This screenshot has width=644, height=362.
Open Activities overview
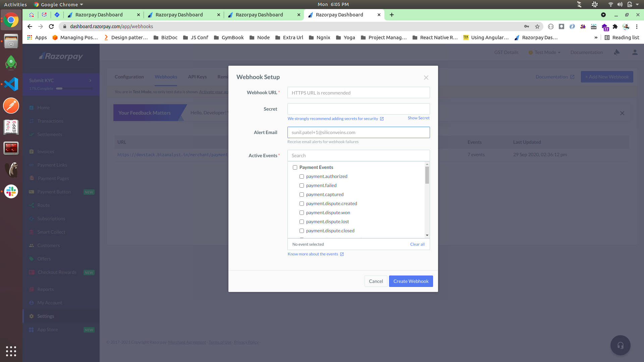(x=15, y=4)
